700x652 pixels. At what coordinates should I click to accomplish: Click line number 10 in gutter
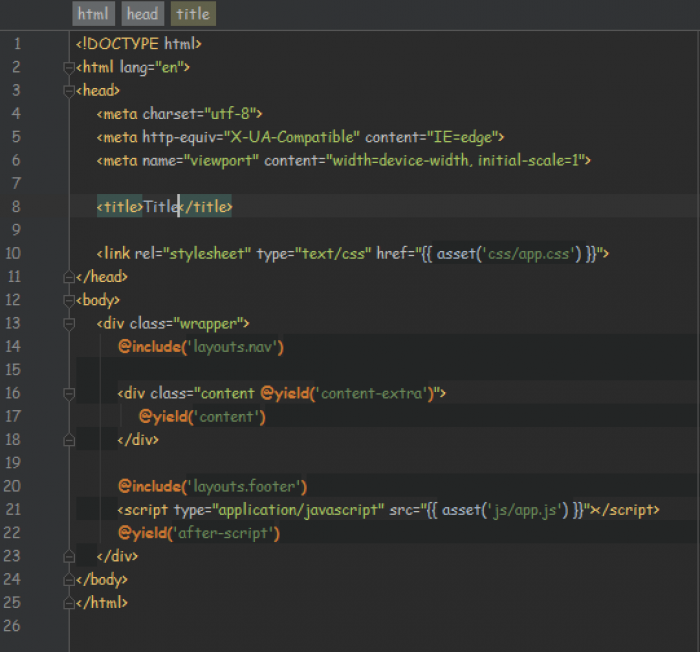tap(13, 254)
